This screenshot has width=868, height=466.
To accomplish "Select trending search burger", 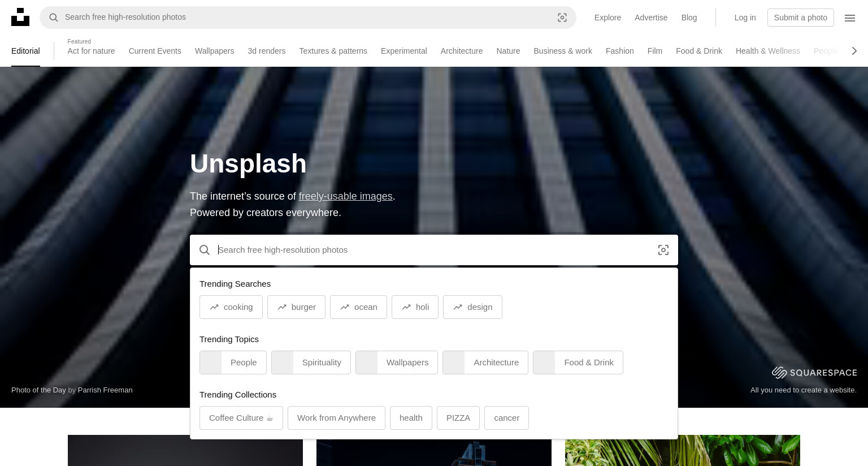I will (296, 307).
